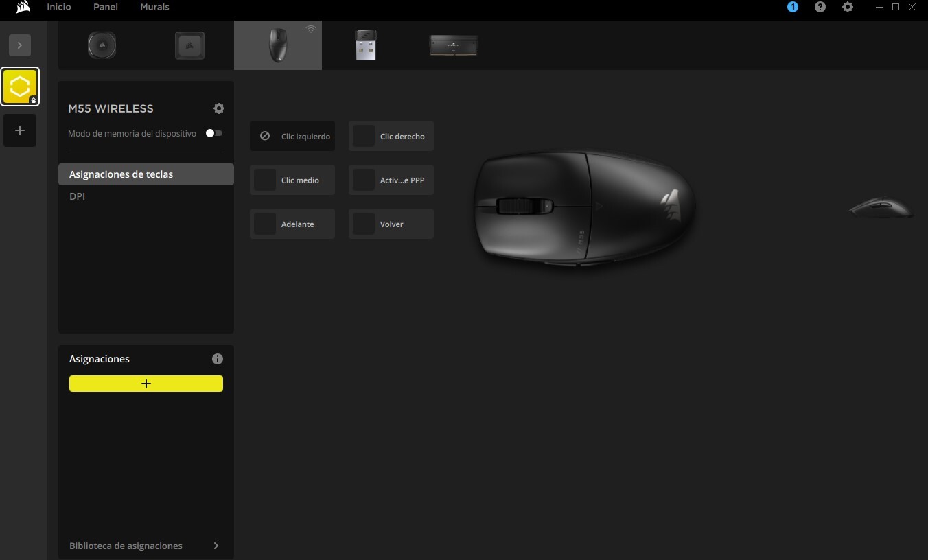Select the M55 mouse device tab
Screen dimensions: 928x560
[x=278, y=45]
